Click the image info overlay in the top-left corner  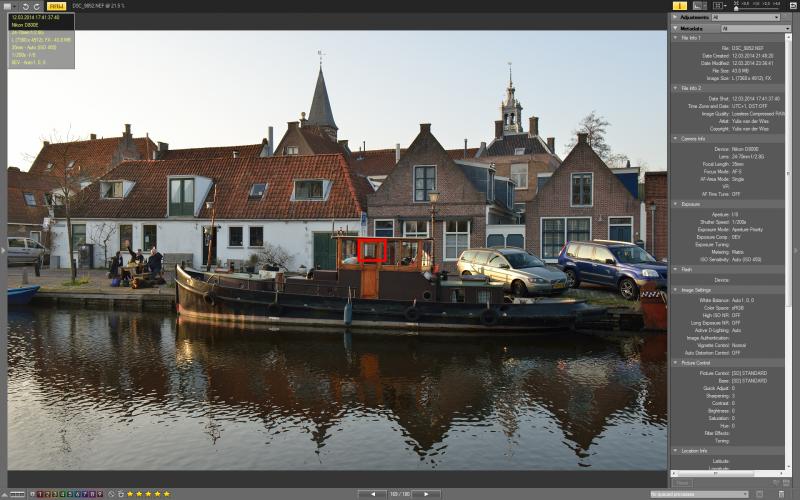[41, 40]
